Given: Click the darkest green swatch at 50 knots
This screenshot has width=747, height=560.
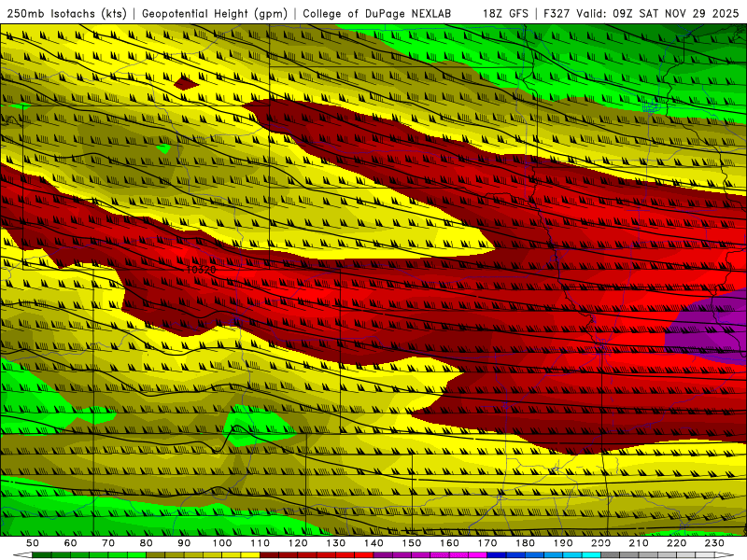Looking at the screenshot, I should click(42, 554).
